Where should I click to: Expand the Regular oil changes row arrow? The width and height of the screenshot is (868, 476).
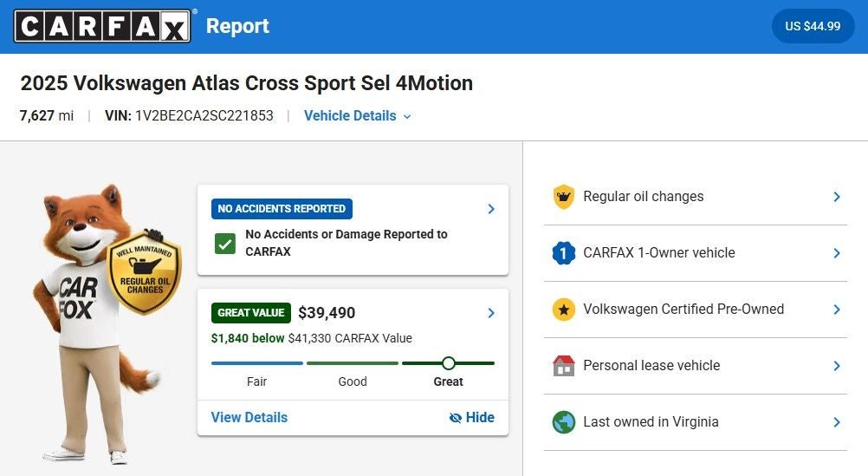click(x=836, y=197)
